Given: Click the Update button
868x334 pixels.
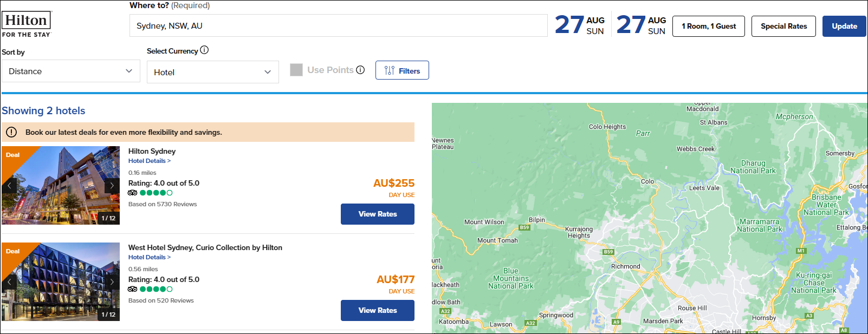Looking at the screenshot, I should (x=844, y=26).
